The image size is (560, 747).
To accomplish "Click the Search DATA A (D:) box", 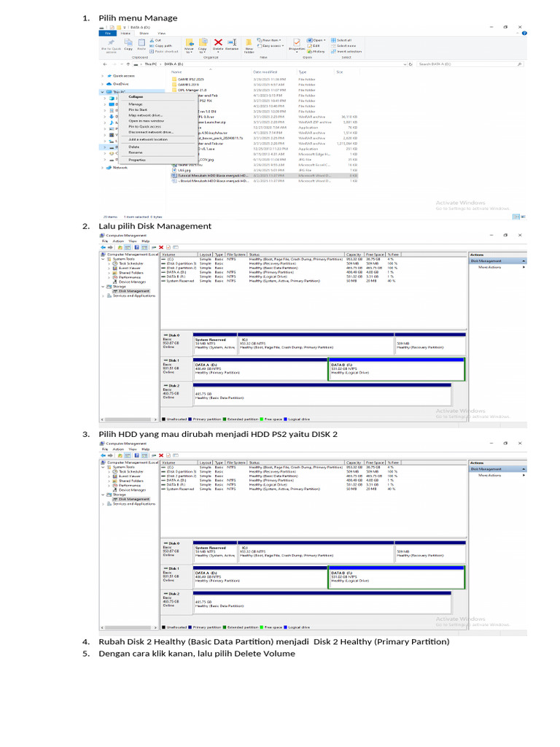I will (x=467, y=64).
